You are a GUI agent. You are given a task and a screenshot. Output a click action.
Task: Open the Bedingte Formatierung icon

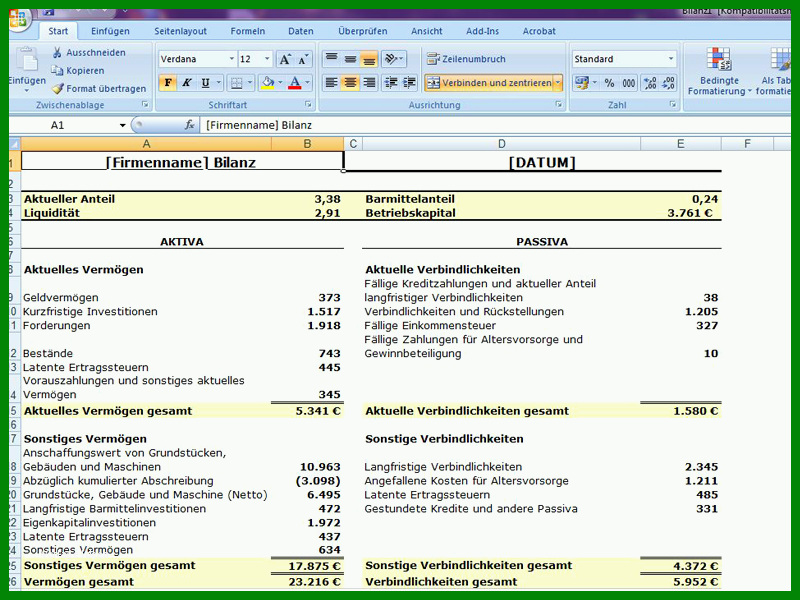pyautogui.click(x=718, y=70)
